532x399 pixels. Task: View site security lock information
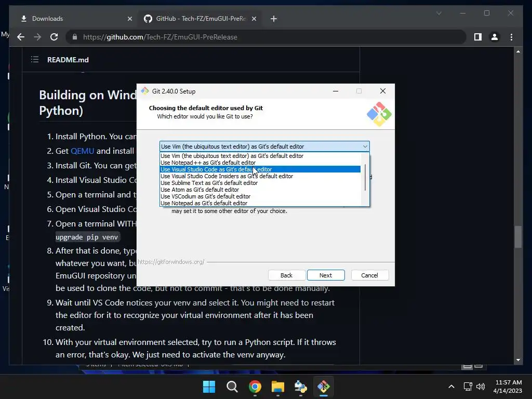click(x=75, y=37)
